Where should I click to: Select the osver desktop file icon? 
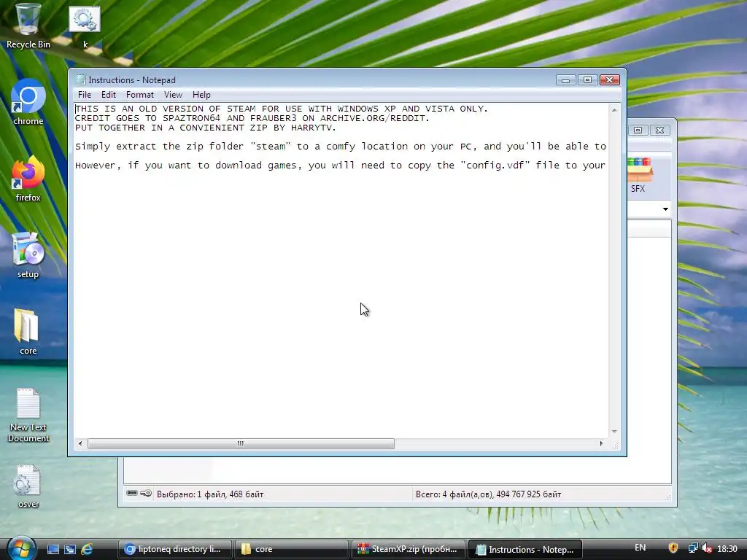coord(28,486)
